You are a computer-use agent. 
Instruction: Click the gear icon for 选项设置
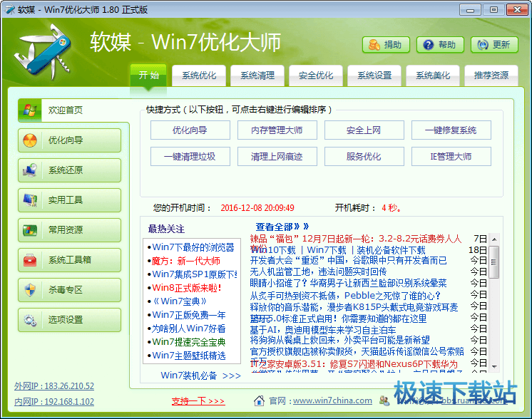[x=30, y=320]
